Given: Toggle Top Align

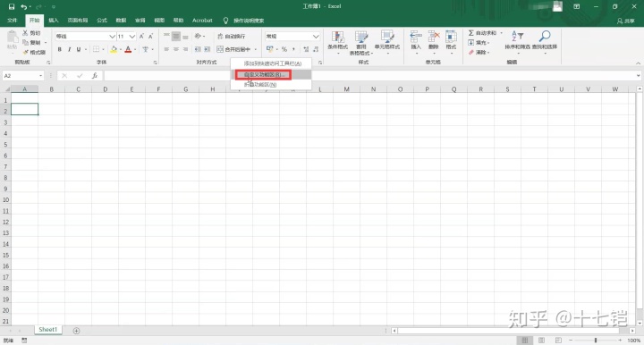Looking at the screenshot, I should pos(166,36).
